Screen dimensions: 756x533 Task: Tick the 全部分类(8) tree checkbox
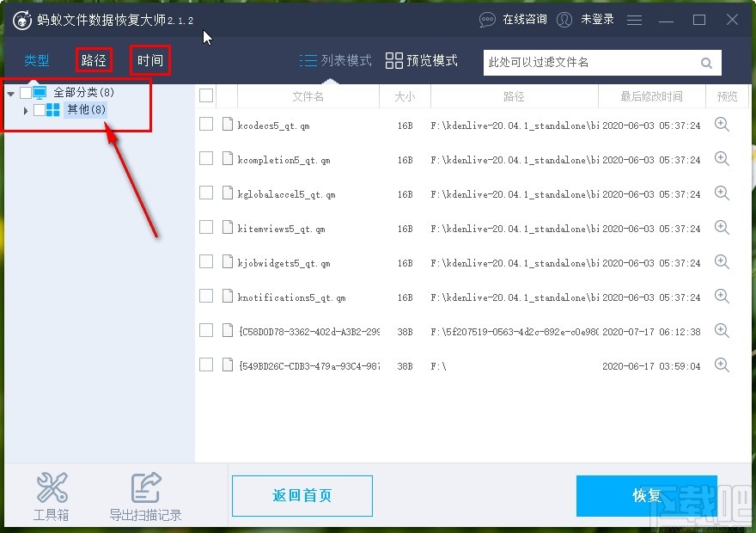click(x=26, y=92)
